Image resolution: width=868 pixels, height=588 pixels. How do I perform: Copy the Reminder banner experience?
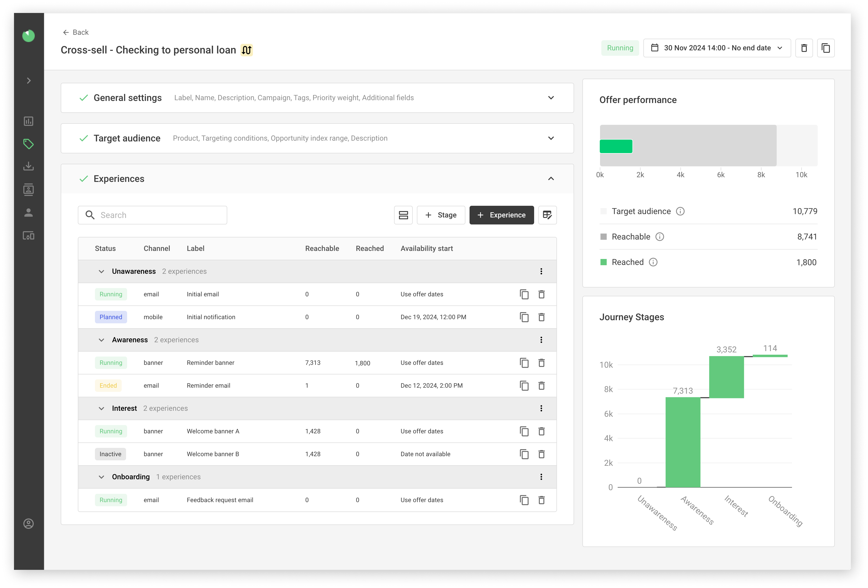[524, 363]
